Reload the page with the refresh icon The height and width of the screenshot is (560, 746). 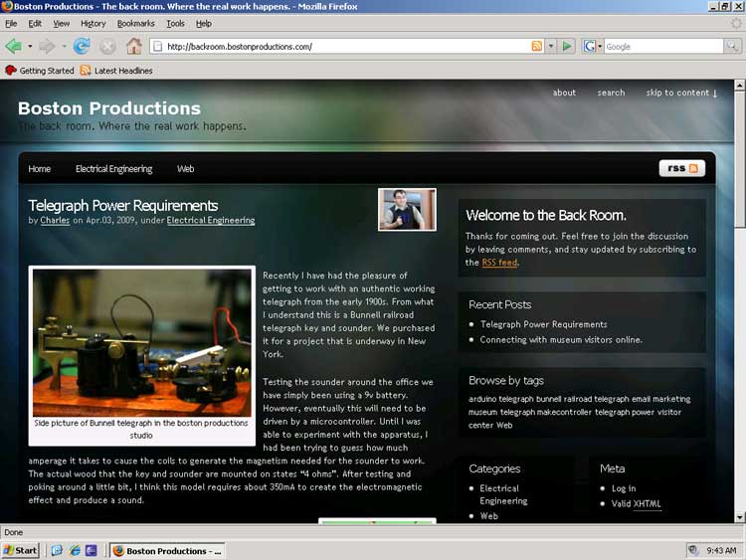click(x=82, y=46)
